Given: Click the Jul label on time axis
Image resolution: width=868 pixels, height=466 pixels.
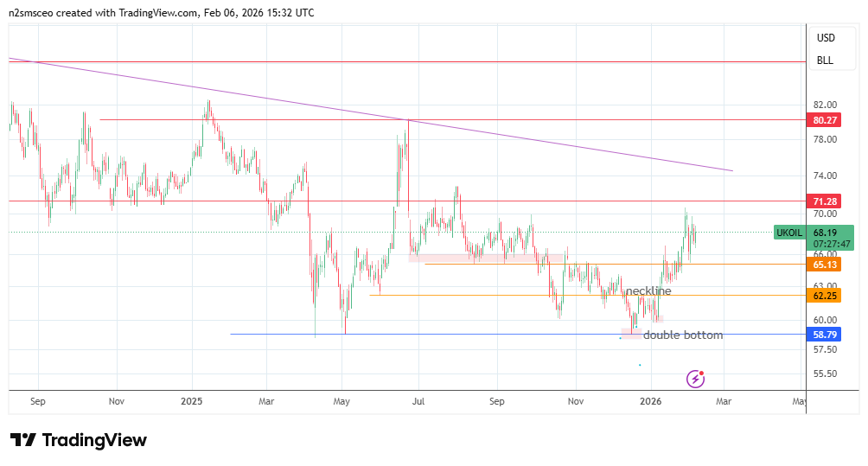Looking at the screenshot, I should [419, 401].
